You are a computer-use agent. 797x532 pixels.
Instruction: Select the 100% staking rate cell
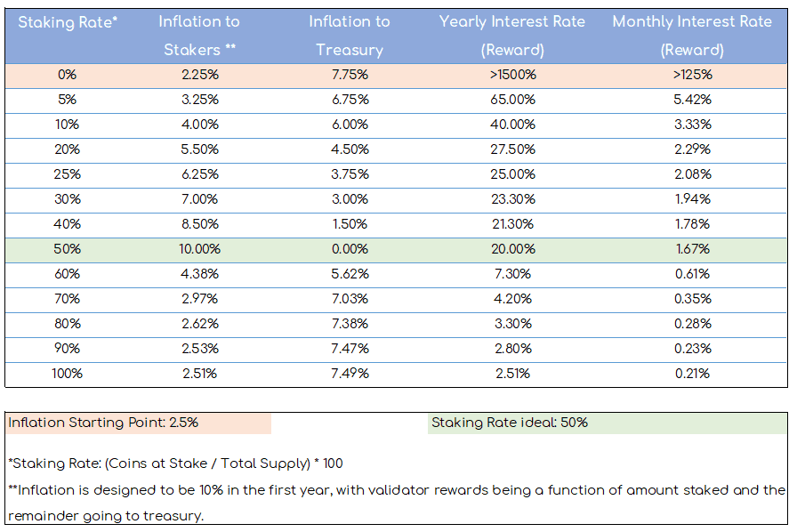pyautogui.click(x=67, y=374)
